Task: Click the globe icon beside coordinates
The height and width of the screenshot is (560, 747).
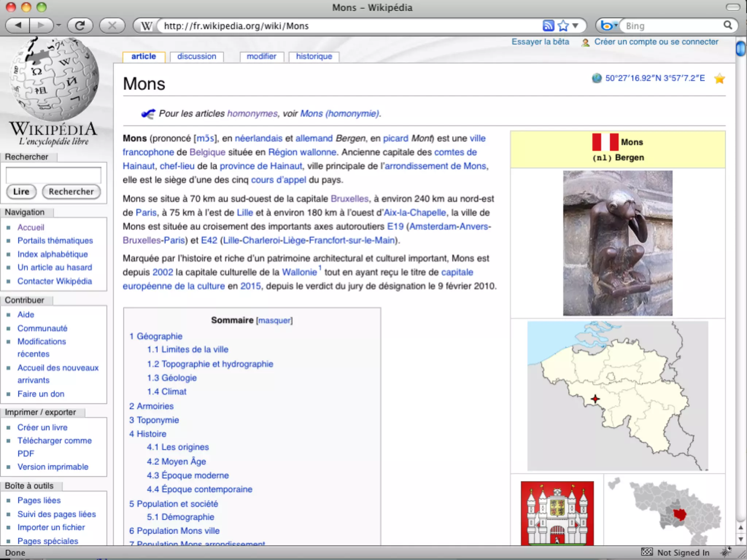Action: (x=597, y=78)
